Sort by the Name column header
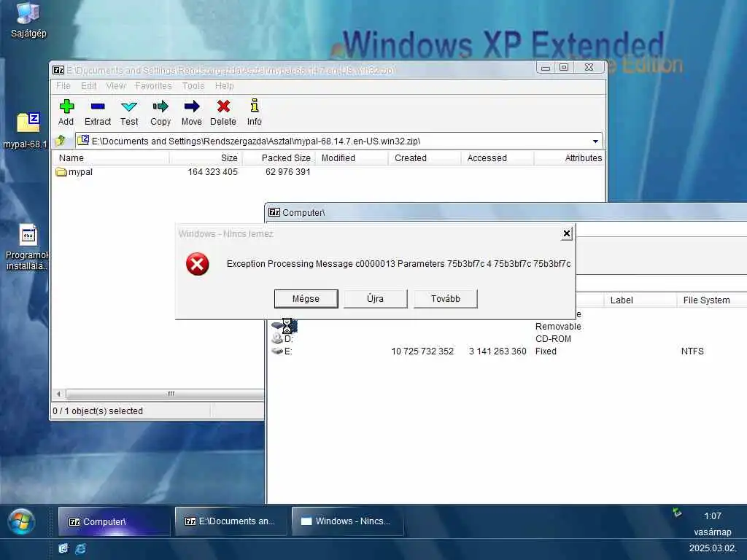 (x=111, y=158)
